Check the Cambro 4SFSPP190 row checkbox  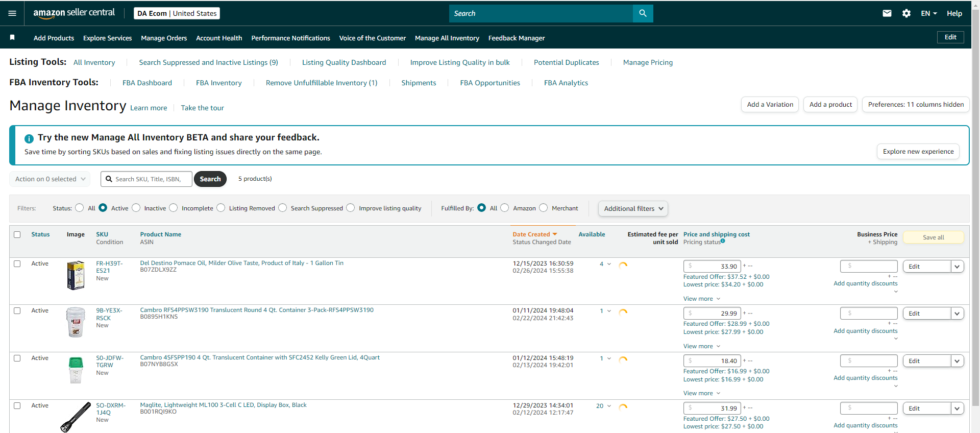[x=17, y=358]
